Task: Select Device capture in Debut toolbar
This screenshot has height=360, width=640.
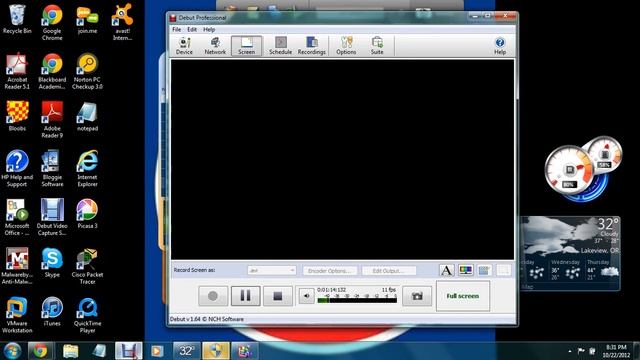Action: (184, 46)
